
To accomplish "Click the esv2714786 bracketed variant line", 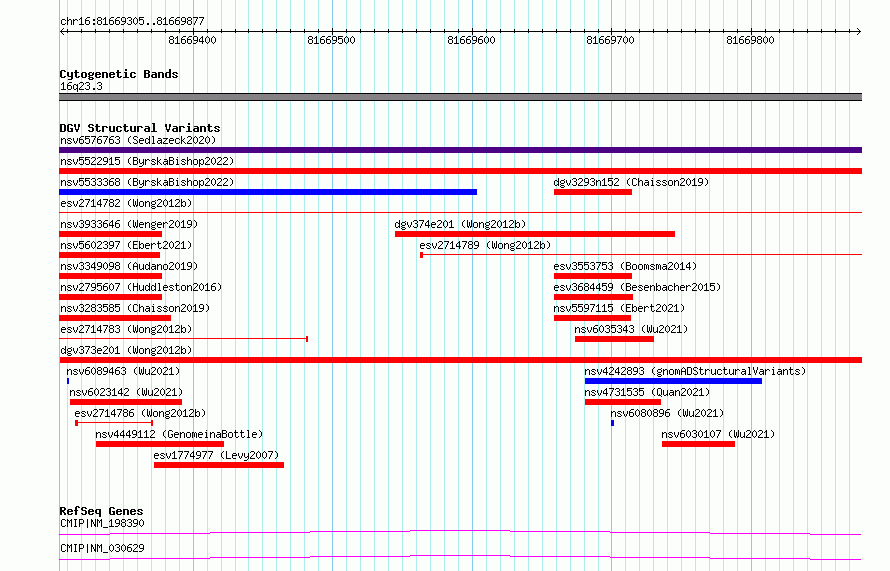I will pyautogui.click(x=114, y=423).
